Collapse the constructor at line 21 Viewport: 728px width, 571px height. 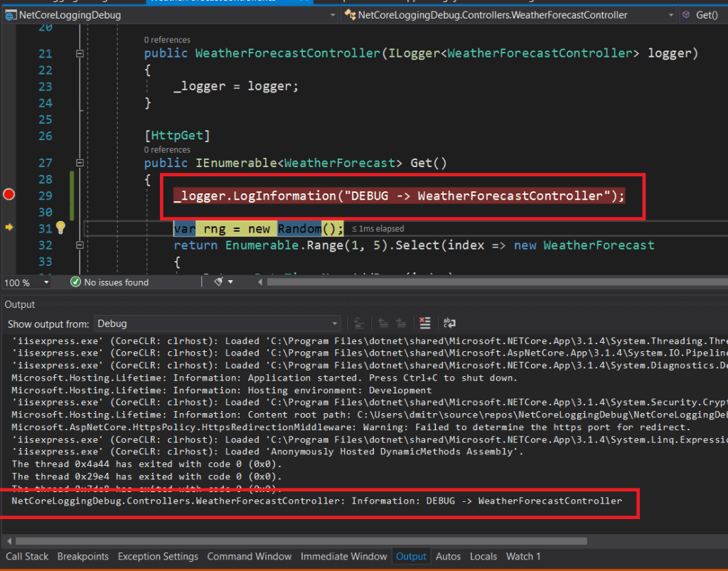[x=80, y=53]
